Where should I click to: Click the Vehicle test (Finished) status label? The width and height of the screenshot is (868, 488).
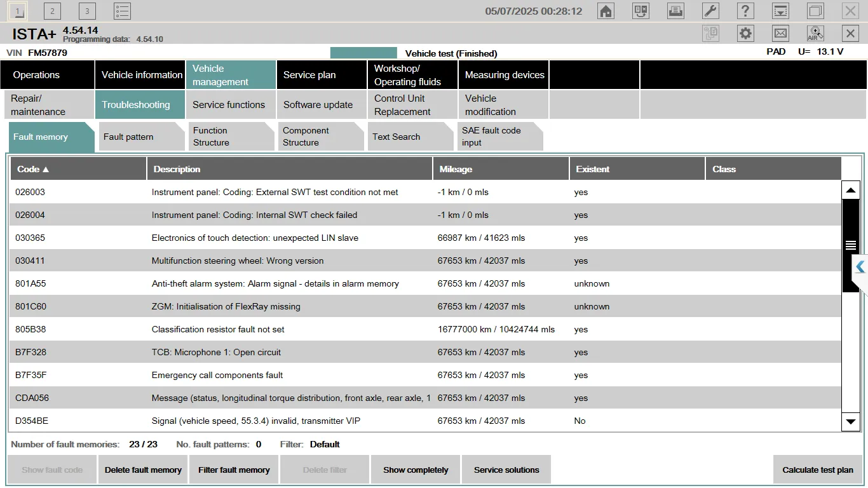(451, 53)
